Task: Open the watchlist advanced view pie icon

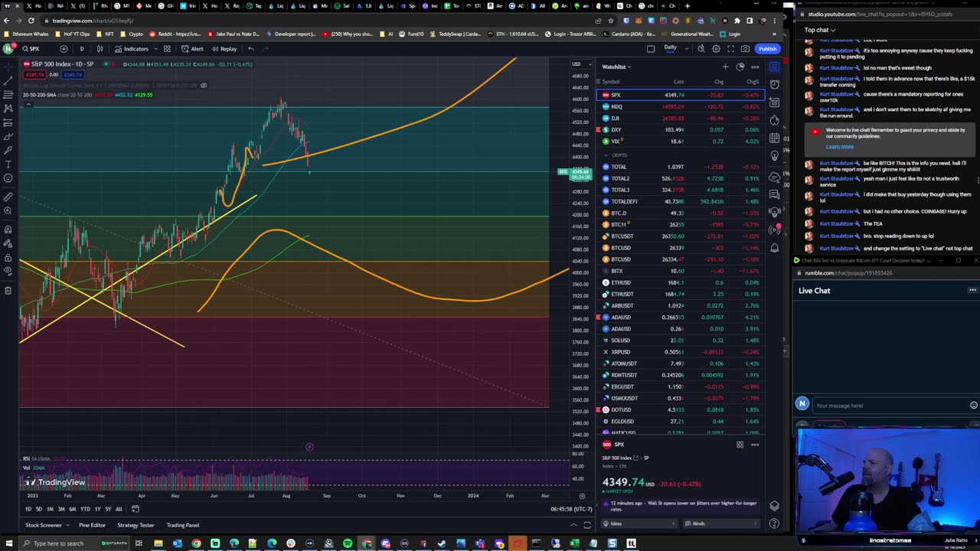Action: point(740,67)
